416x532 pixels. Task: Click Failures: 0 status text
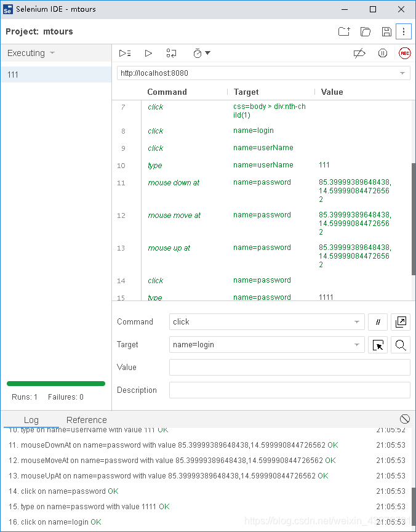(x=66, y=397)
